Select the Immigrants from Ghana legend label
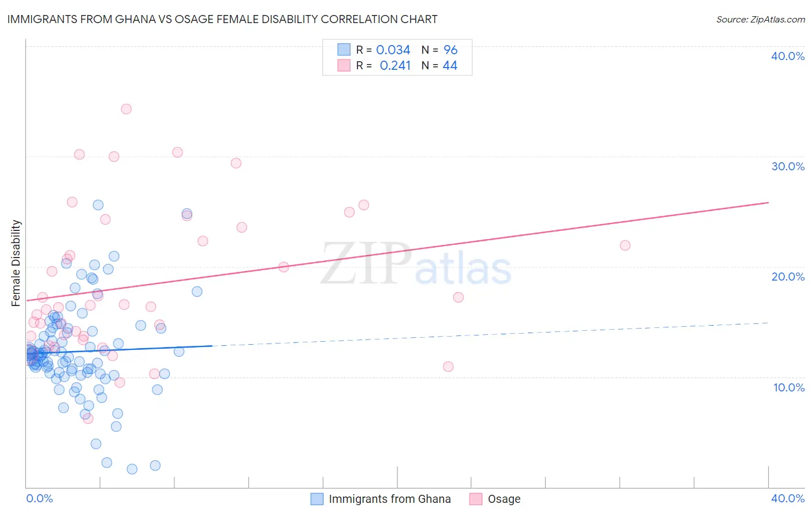This screenshot has height=515, width=812. click(390, 499)
